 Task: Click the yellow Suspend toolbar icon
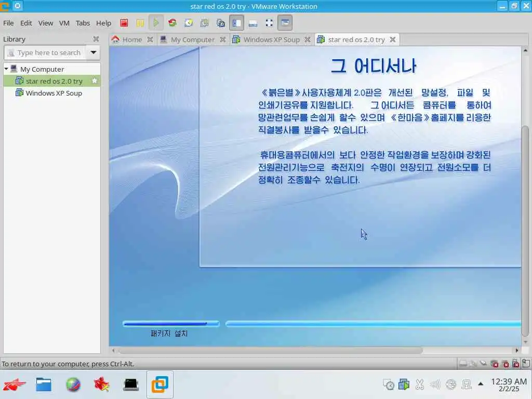click(x=140, y=23)
